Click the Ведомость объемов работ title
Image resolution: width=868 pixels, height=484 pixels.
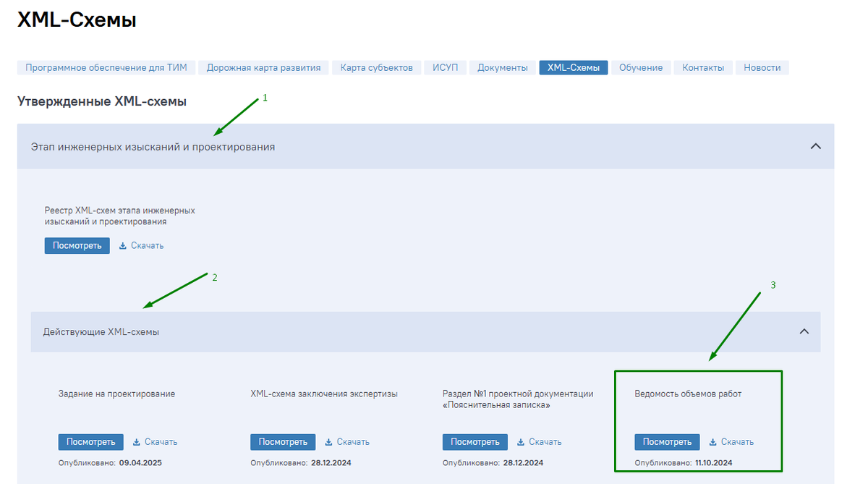pos(688,394)
